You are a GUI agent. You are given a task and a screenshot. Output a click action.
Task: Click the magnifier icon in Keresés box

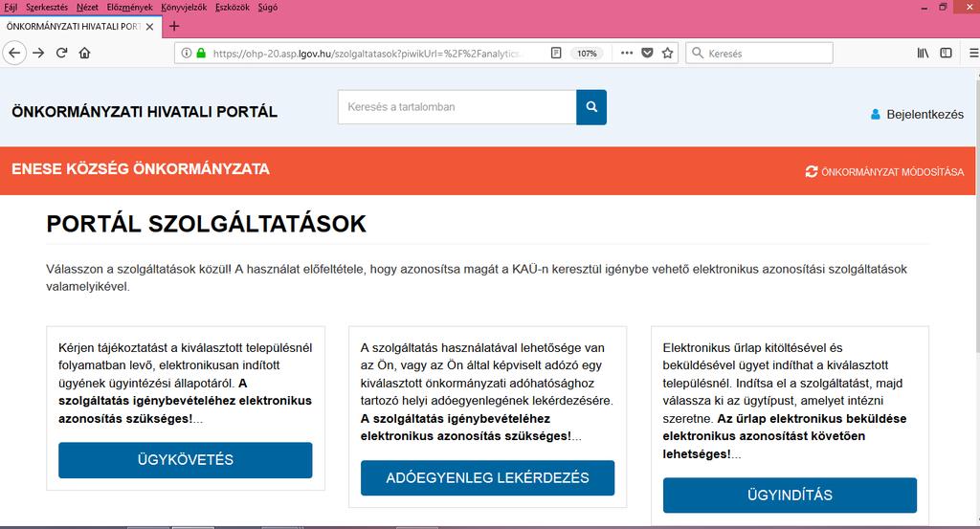[x=698, y=53]
